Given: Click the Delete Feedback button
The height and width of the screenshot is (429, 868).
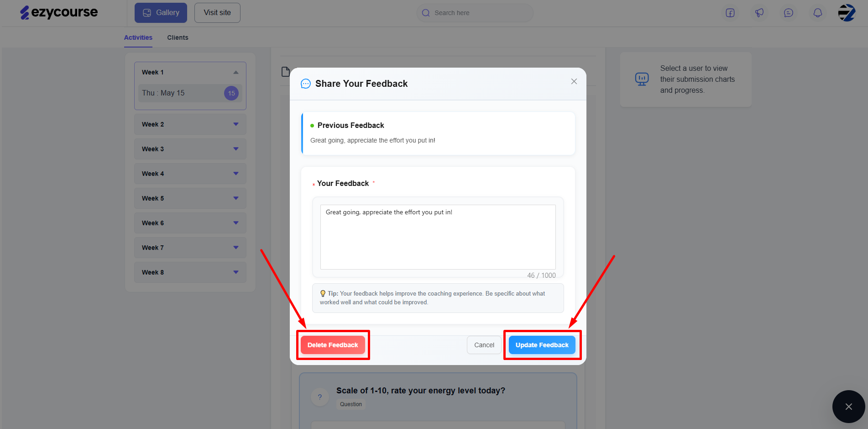Looking at the screenshot, I should [x=333, y=345].
